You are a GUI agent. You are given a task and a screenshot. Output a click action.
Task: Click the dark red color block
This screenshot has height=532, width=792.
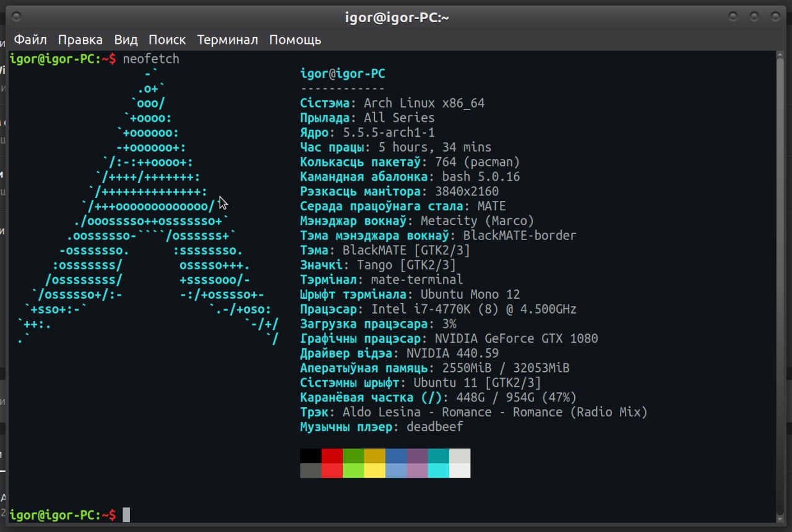tap(332, 456)
